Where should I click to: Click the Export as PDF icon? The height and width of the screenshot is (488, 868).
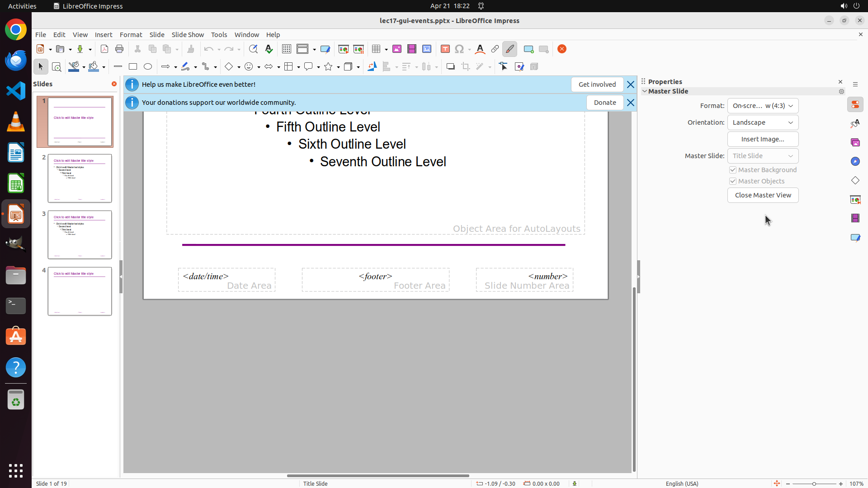pyautogui.click(x=104, y=49)
